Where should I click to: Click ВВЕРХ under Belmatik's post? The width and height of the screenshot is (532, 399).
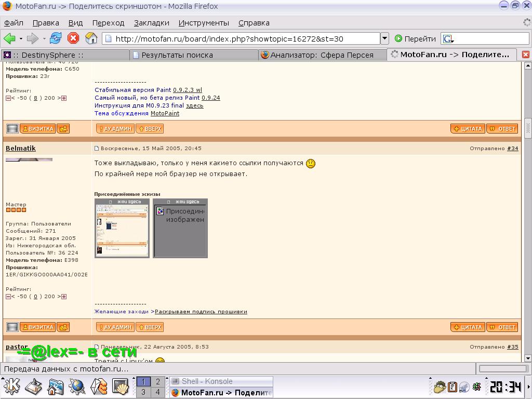tap(150, 327)
